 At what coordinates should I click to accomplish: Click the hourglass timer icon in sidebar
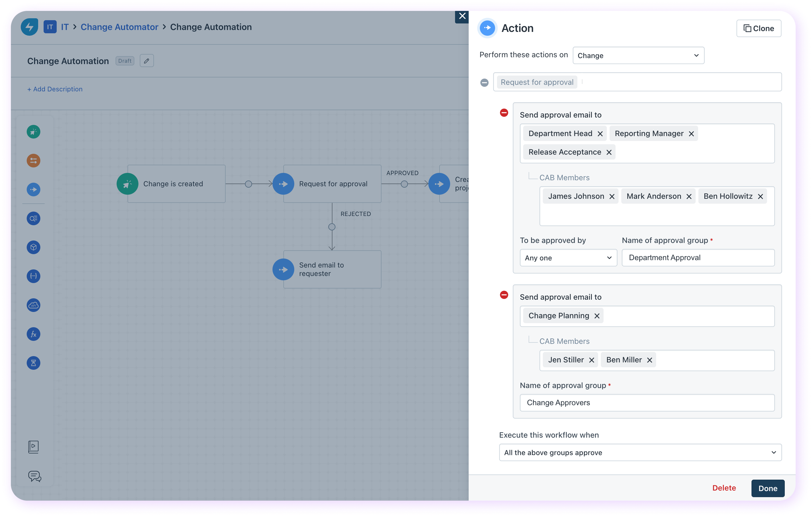[x=34, y=363]
